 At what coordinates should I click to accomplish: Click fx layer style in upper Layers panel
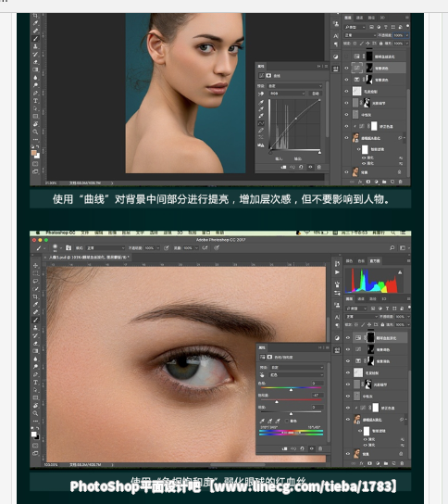point(360,182)
